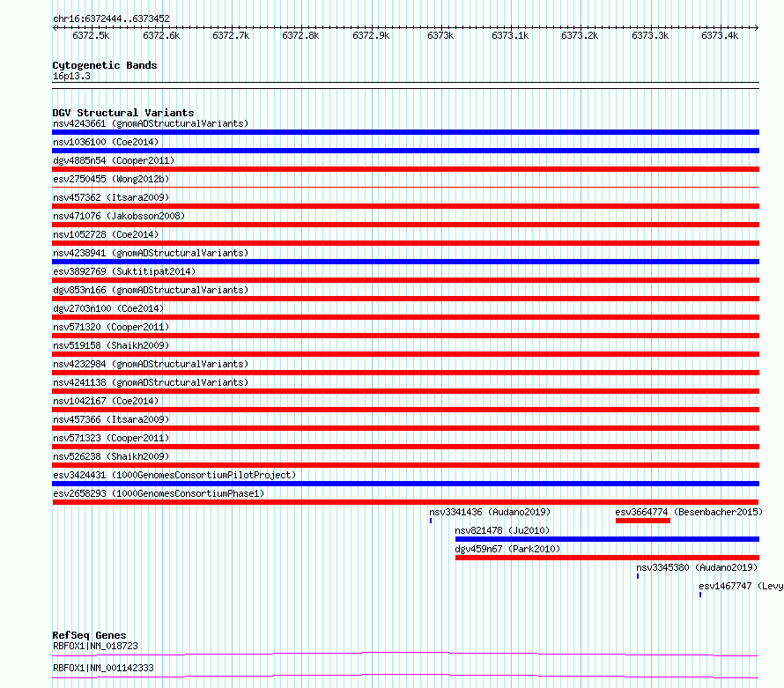Image resolution: width=784 pixels, height=688 pixels.
Task: Click the esv3892769 Suktitipat2014 variant label
Action: pyautogui.click(x=124, y=271)
